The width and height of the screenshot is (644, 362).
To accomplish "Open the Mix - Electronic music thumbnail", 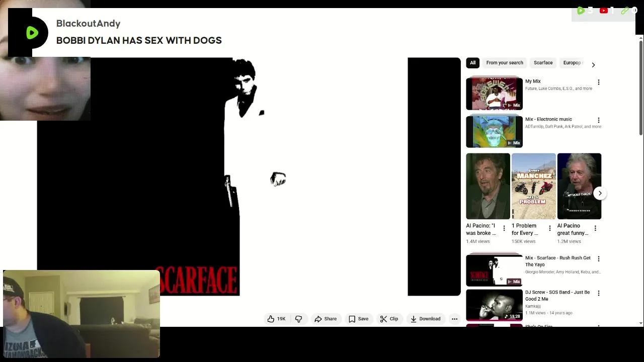I will coord(494,131).
